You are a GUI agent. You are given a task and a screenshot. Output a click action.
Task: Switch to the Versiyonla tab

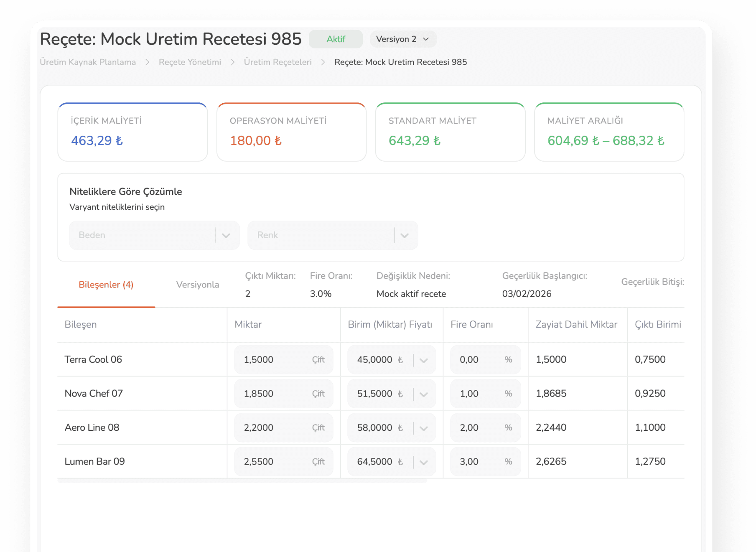coord(198,285)
